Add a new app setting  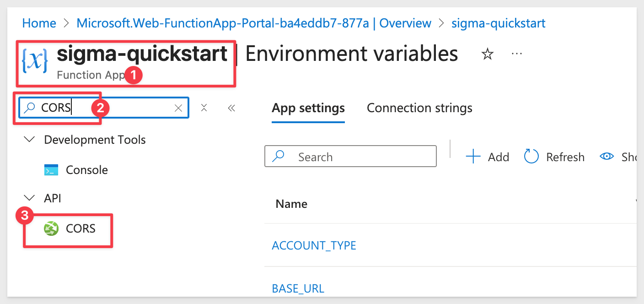tap(488, 157)
